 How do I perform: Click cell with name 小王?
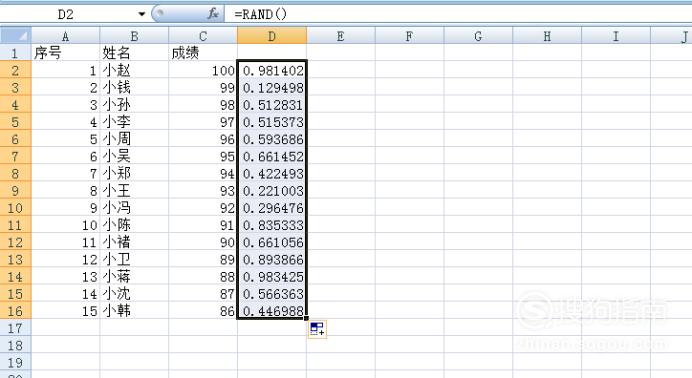134,191
